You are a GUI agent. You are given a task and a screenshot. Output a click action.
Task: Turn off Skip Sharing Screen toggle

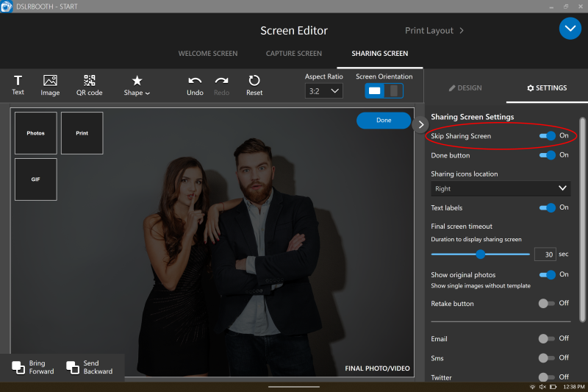click(x=547, y=136)
